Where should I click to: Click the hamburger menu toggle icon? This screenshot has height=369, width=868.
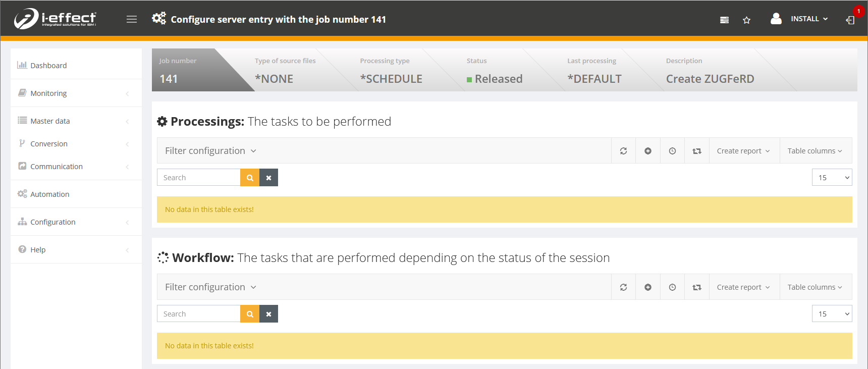tap(132, 19)
